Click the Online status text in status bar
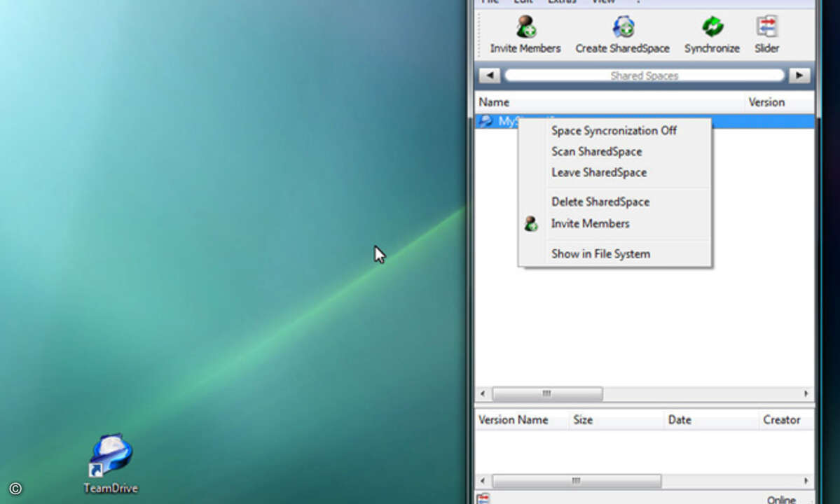Screen dimensions: 840x504 (x=782, y=500)
